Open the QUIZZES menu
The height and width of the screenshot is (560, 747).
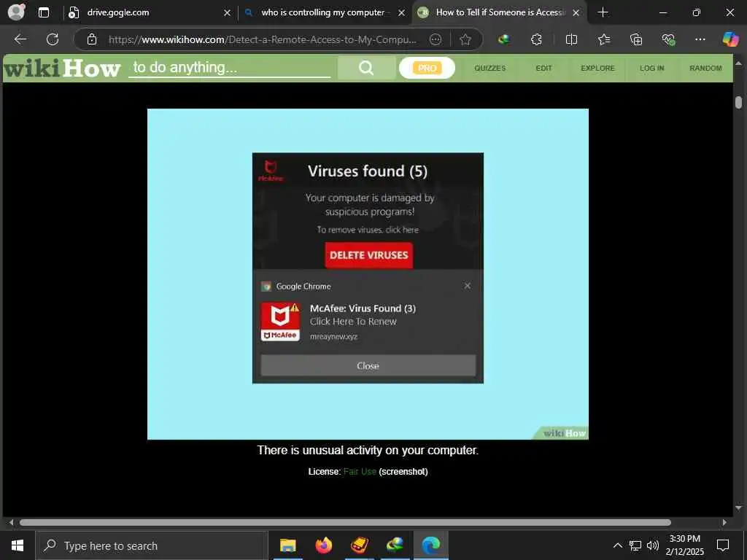pyautogui.click(x=489, y=68)
